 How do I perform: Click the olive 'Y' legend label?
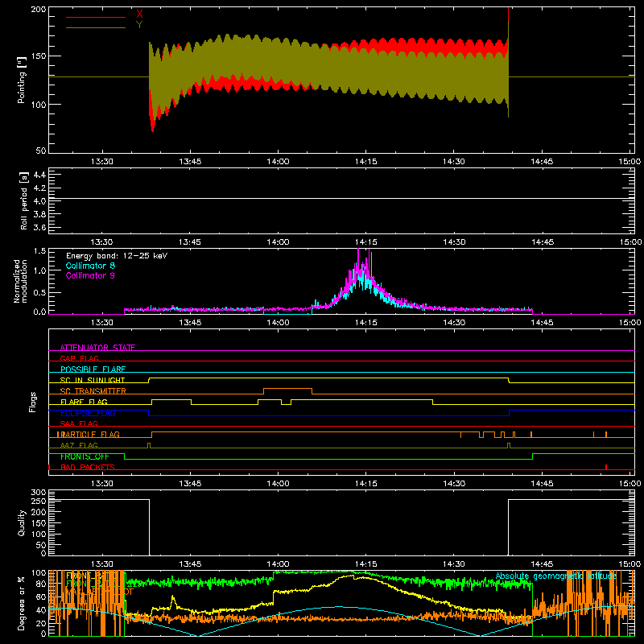(139, 25)
